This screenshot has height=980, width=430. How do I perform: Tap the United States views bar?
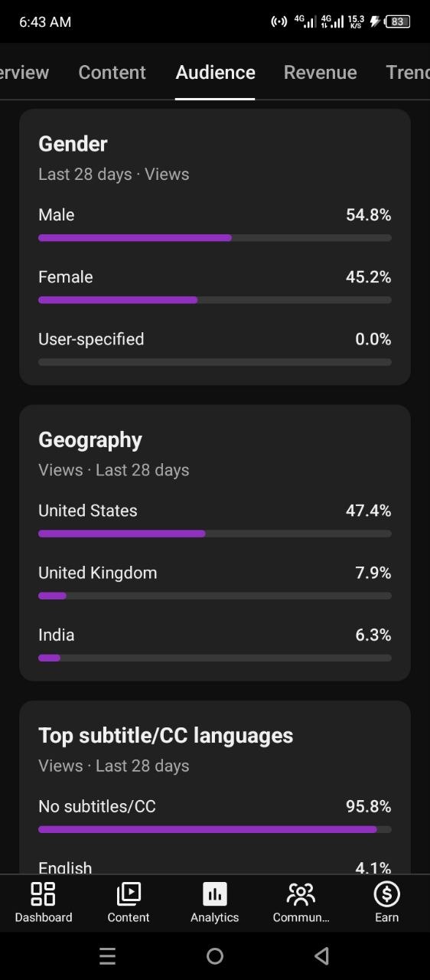(x=215, y=534)
